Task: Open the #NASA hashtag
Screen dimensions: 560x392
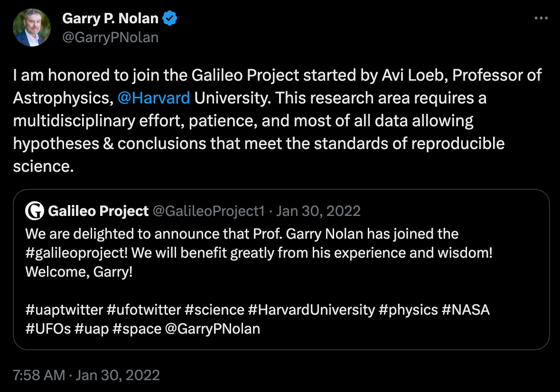Action: coord(466,310)
